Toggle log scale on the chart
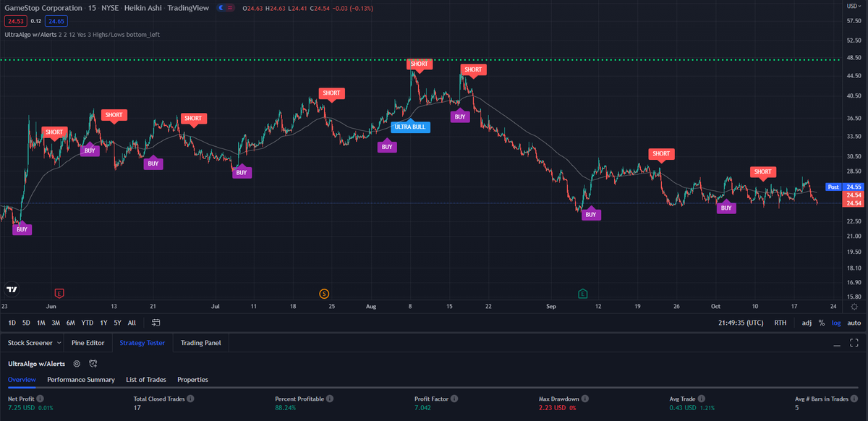The height and width of the screenshot is (421, 868). tap(836, 323)
